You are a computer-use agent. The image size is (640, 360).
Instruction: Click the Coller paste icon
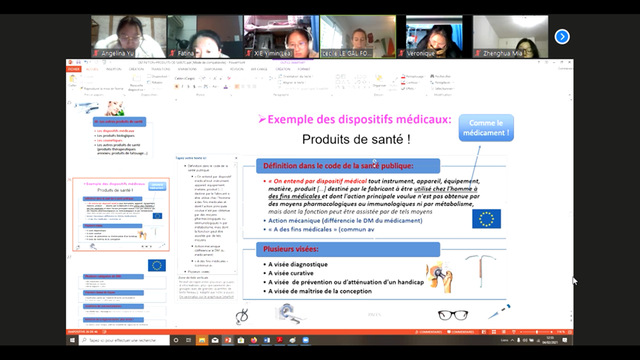click(x=73, y=81)
